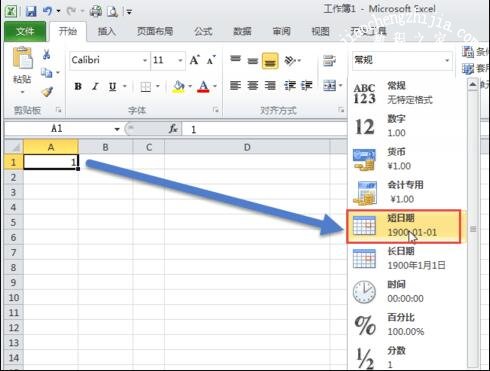Screen dimensions: 490x371
Task: Toggle bold formatting
Action: pos(78,87)
